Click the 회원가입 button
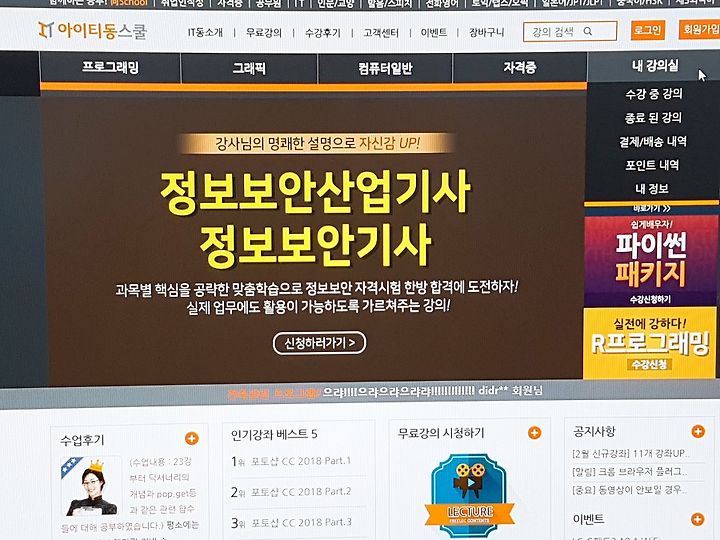The image size is (720, 540). 700,30
